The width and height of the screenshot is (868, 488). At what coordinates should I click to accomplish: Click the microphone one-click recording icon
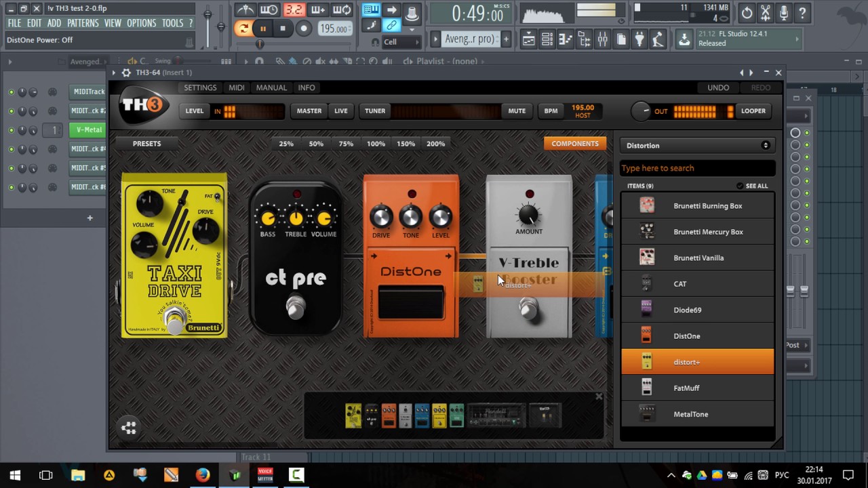[x=784, y=12]
